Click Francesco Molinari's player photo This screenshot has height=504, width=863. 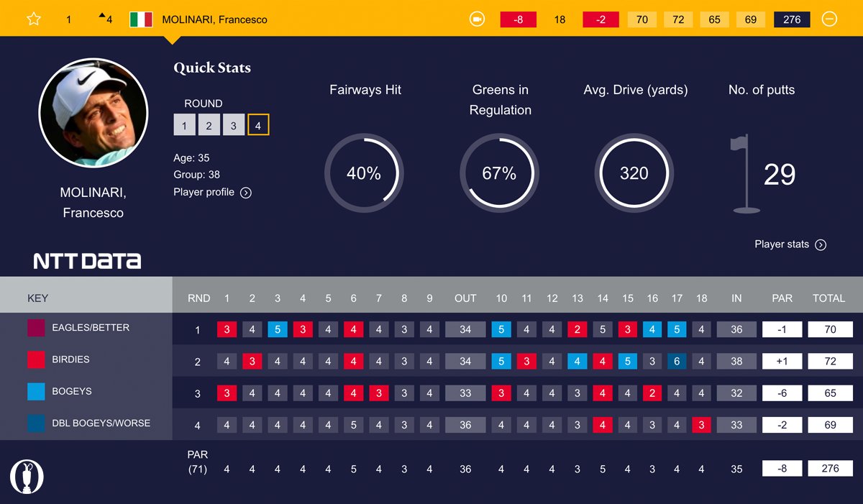tap(93, 113)
